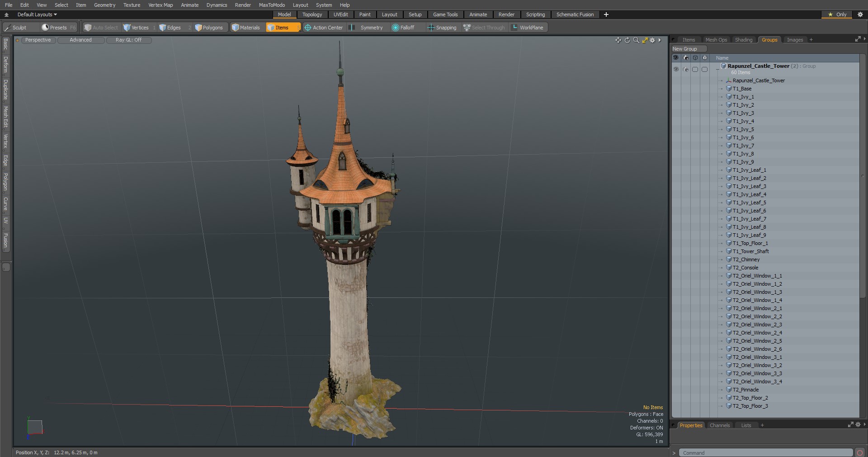868x457 pixels.
Task: Expand the Groups panel options arrow
Action: 864,39
